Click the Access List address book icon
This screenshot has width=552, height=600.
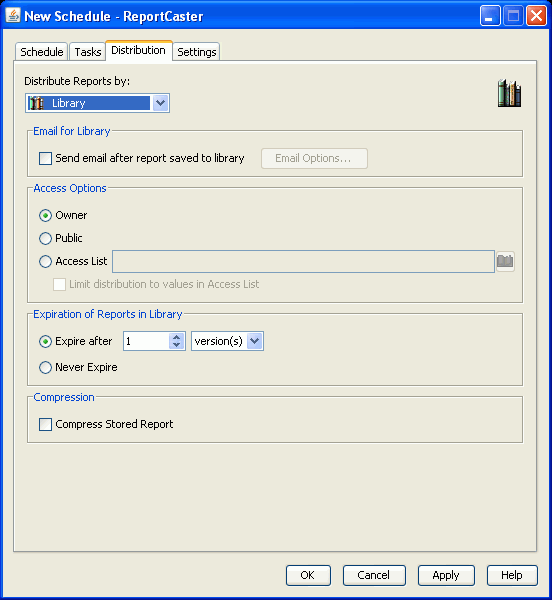pyautogui.click(x=505, y=261)
